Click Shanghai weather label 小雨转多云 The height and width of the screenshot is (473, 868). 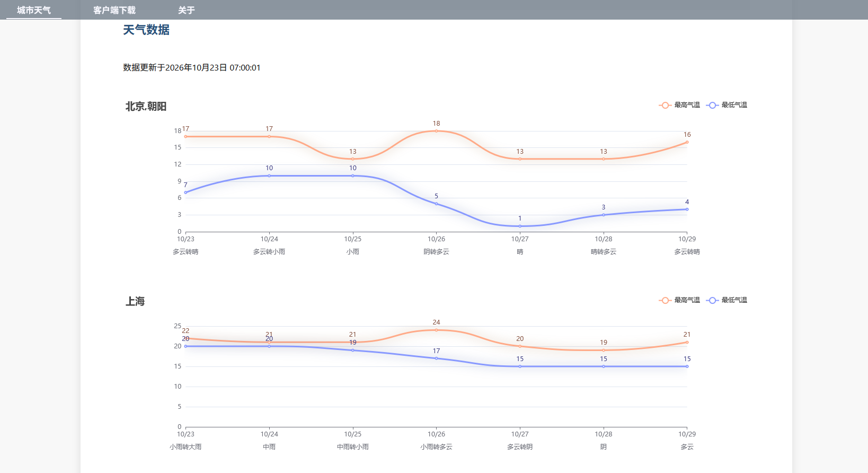(437, 447)
